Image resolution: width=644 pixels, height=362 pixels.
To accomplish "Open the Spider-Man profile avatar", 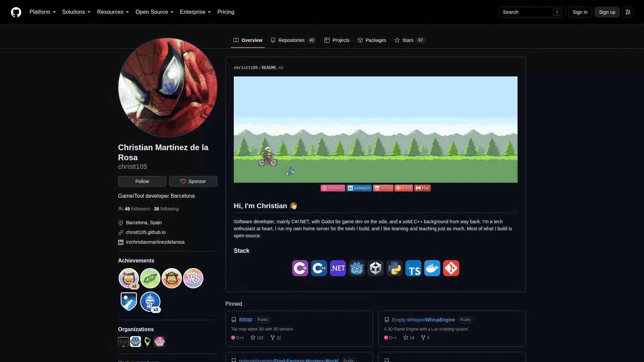I will [x=168, y=87].
